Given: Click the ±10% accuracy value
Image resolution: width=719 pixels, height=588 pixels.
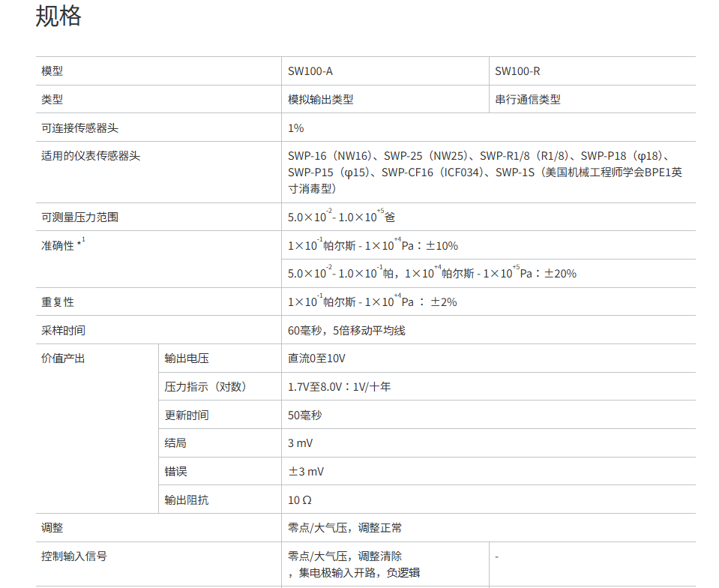Looking at the screenshot, I should [442, 245].
